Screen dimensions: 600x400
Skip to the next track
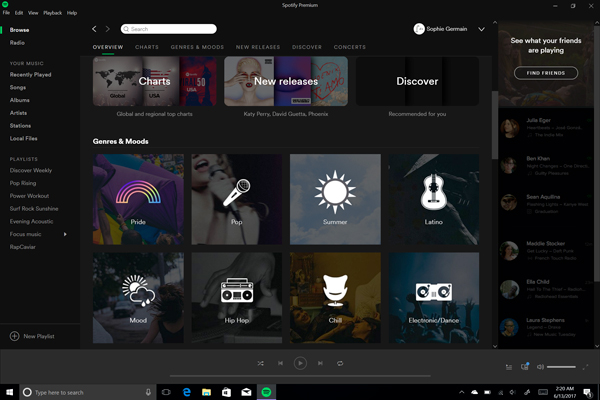click(x=320, y=363)
